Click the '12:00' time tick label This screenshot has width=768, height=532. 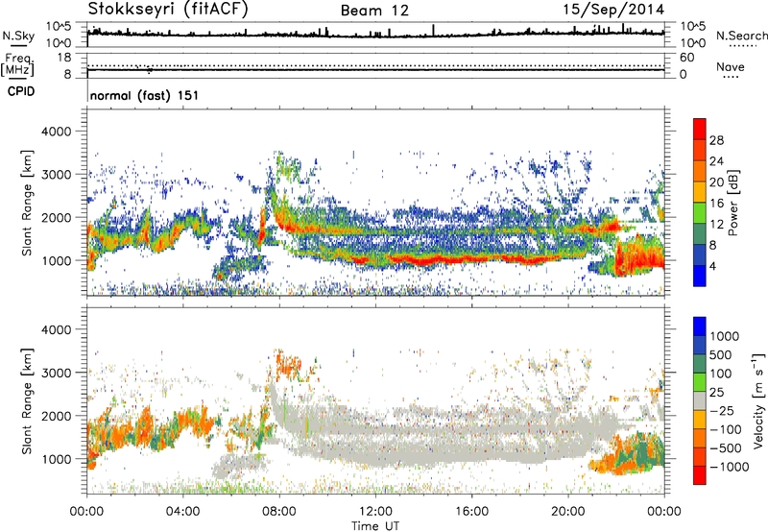[375, 512]
